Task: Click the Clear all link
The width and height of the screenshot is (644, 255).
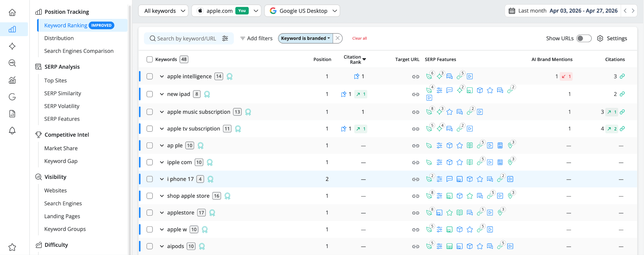Action: (x=359, y=38)
